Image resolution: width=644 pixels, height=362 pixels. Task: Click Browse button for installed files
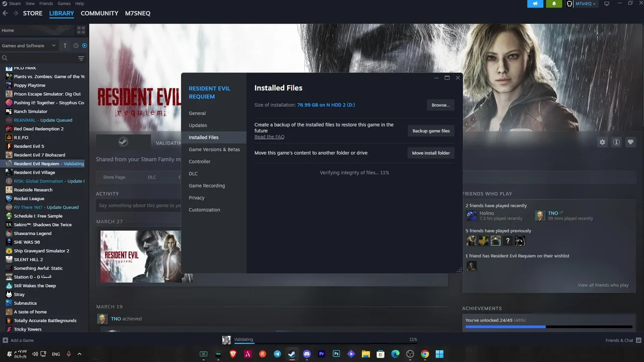coord(440,105)
